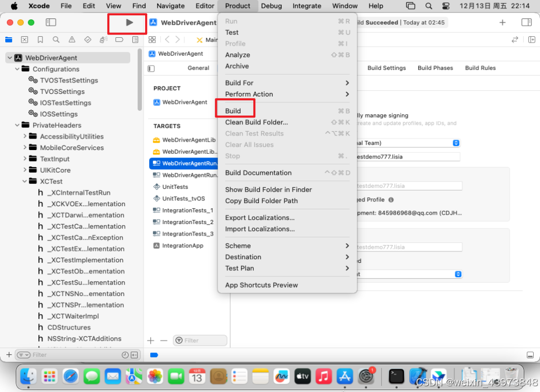Click the plus button in toolbar

tap(503, 23)
